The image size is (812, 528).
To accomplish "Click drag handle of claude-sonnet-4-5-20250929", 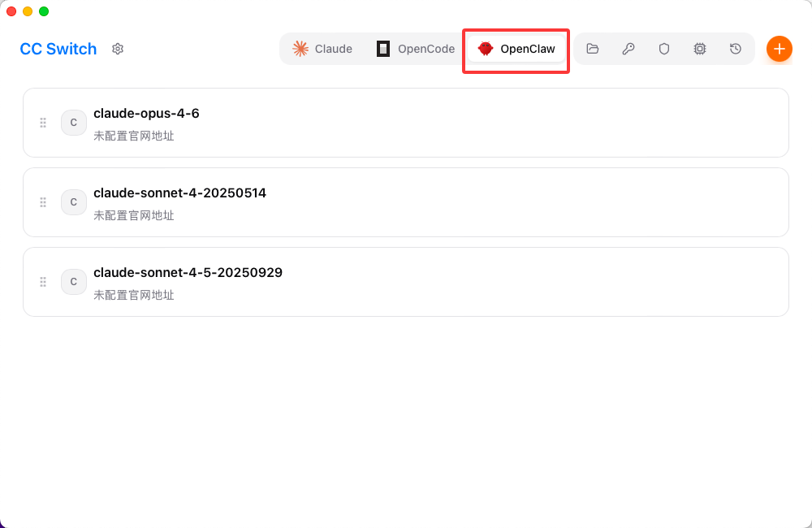I will 43,282.
